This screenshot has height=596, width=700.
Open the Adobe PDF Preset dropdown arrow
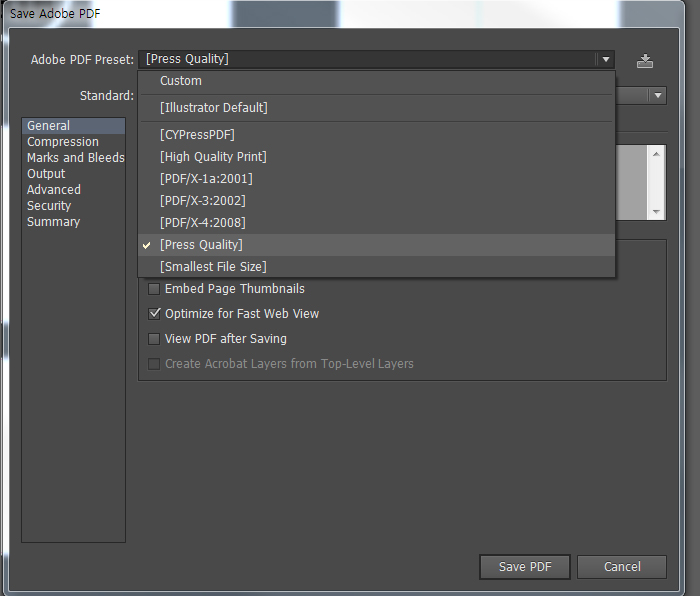pos(606,59)
